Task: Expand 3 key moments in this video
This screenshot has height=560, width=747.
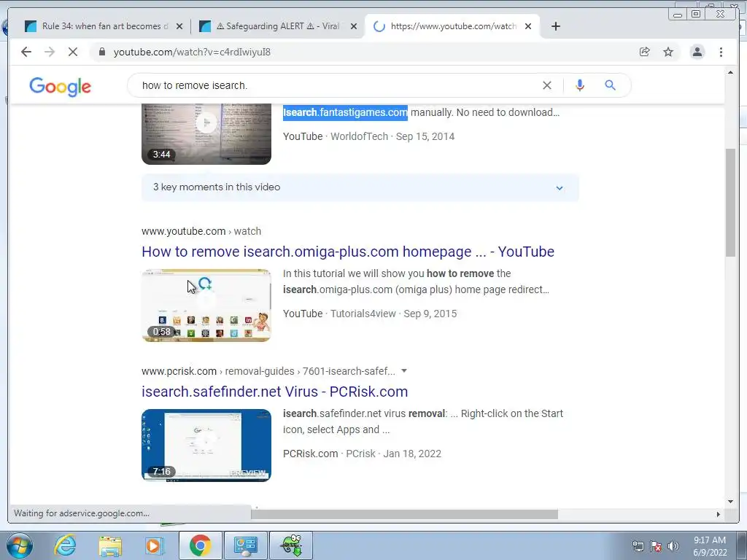Action: point(360,187)
